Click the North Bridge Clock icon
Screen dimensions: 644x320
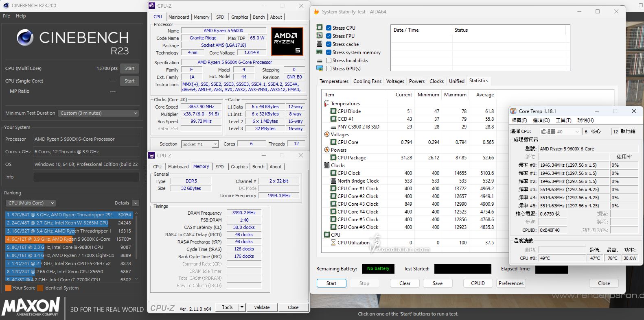tap(333, 181)
